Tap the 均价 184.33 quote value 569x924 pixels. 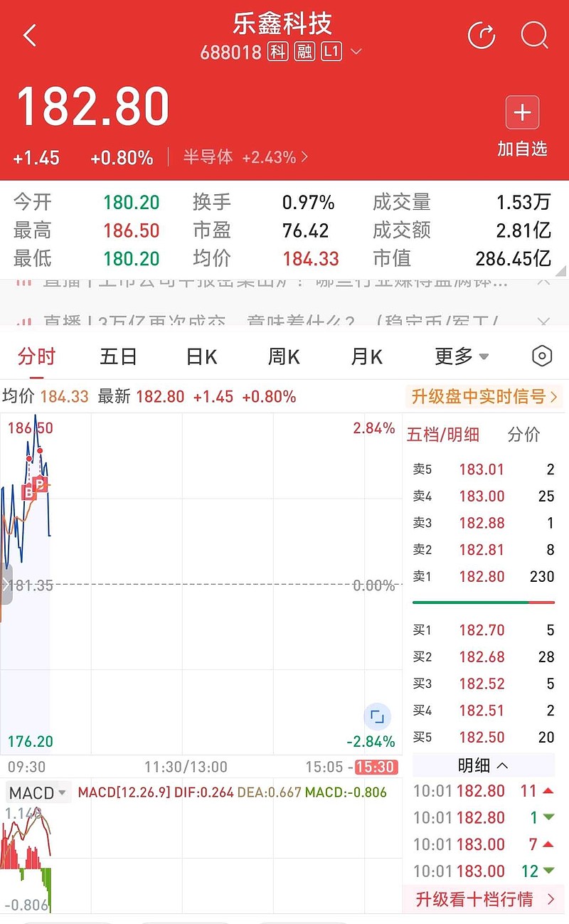pos(311,259)
